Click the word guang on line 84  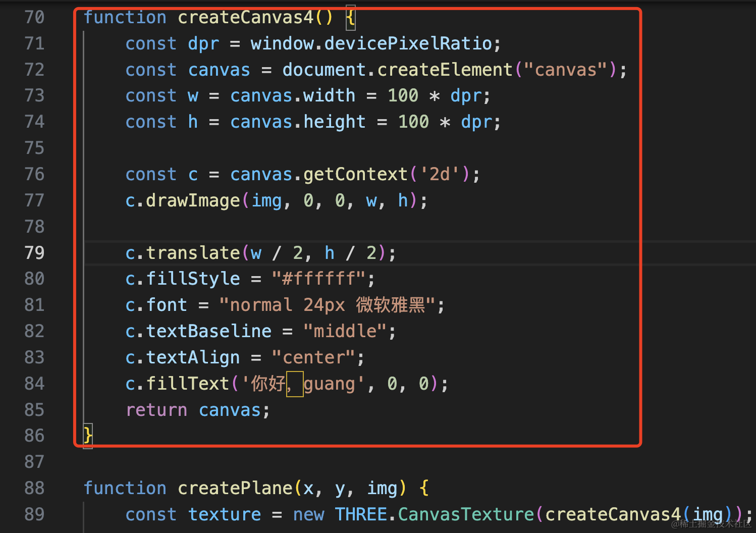pos(330,384)
